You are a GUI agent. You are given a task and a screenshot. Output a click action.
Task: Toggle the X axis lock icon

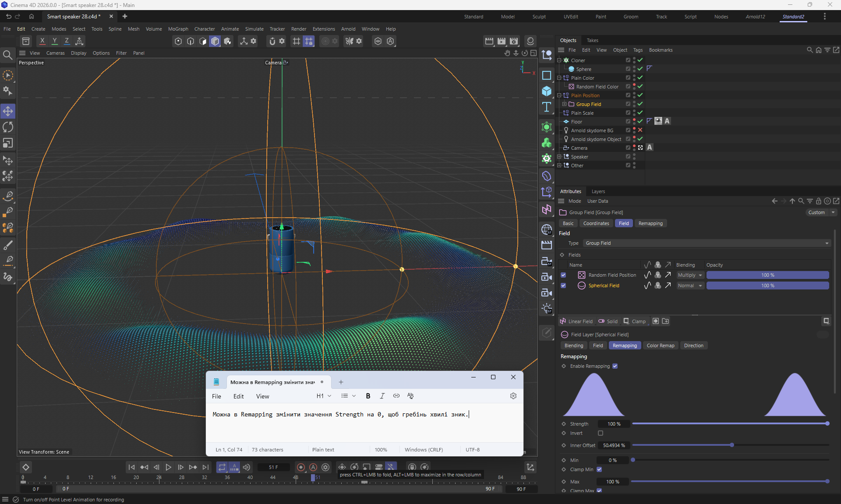click(x=42, y=41)
